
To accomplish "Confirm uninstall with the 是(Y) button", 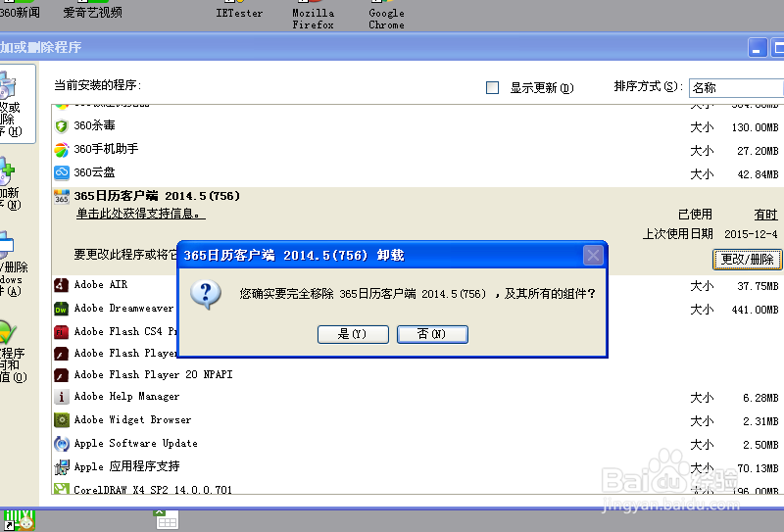I will tap(353, 334).
